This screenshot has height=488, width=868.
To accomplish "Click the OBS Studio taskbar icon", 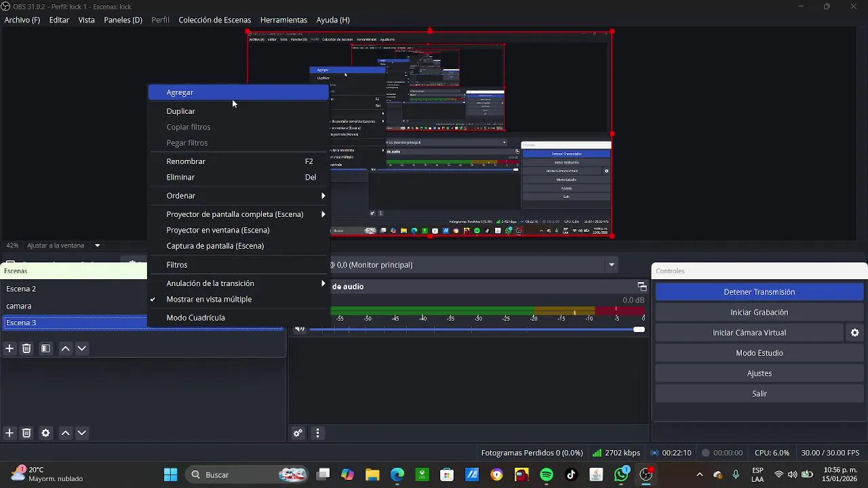I will click(x=646, y=474).
